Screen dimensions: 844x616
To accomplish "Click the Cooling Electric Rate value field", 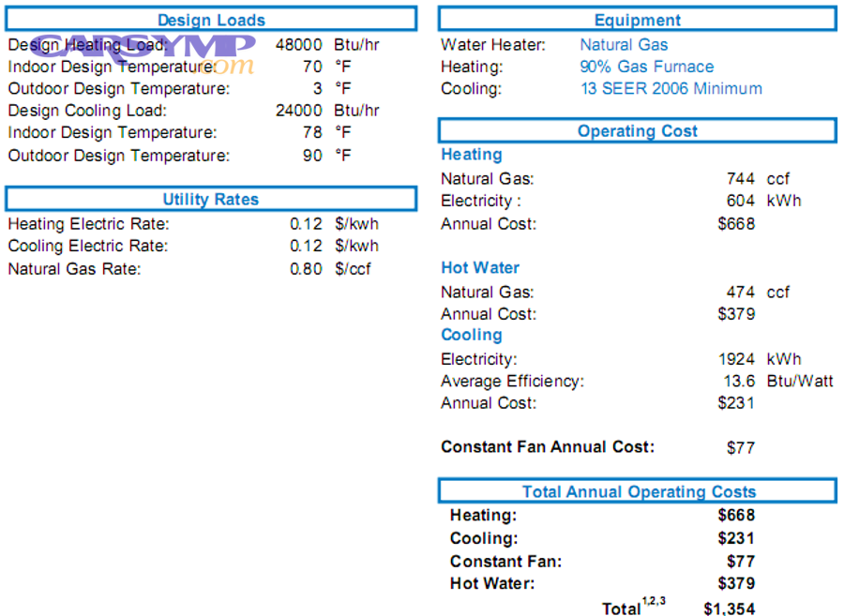I will coord(306,246).
